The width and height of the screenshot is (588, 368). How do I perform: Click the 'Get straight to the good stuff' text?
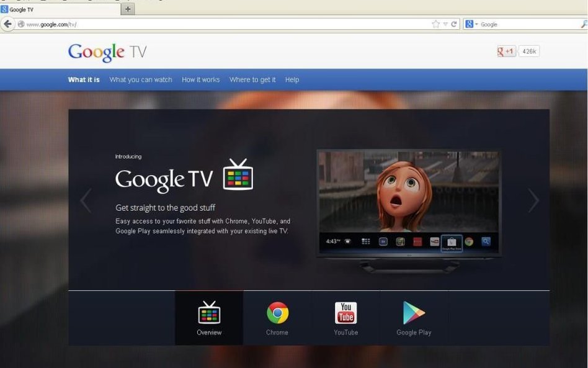coord(166,207)
